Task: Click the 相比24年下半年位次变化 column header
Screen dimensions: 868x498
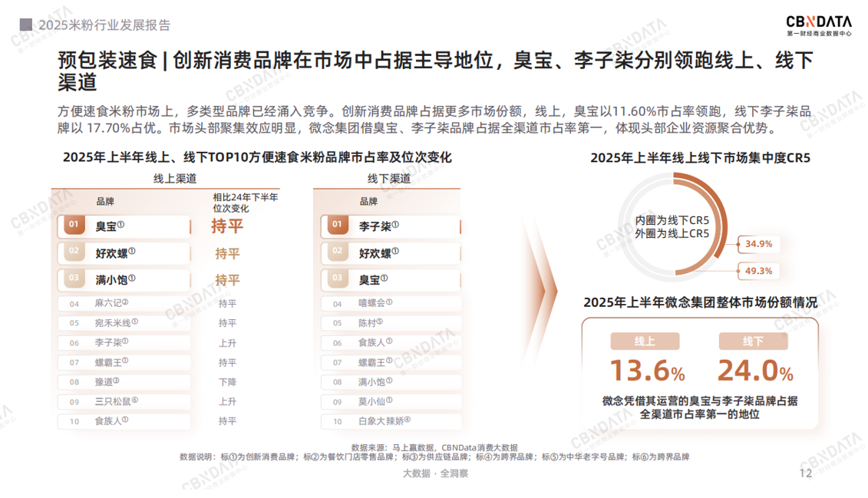Action: coord(246,203)
